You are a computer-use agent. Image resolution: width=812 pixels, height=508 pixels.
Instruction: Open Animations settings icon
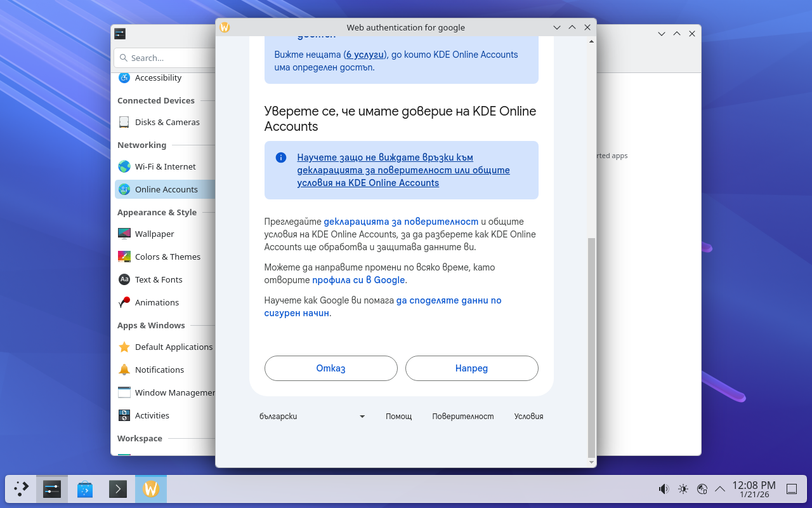pos(124,303)
